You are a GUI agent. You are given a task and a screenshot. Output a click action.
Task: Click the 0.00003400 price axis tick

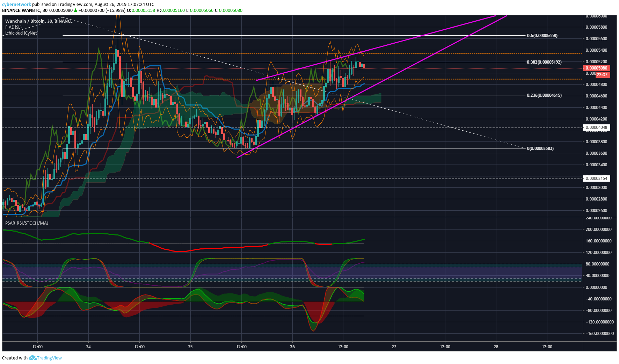(x=596, y=165)
